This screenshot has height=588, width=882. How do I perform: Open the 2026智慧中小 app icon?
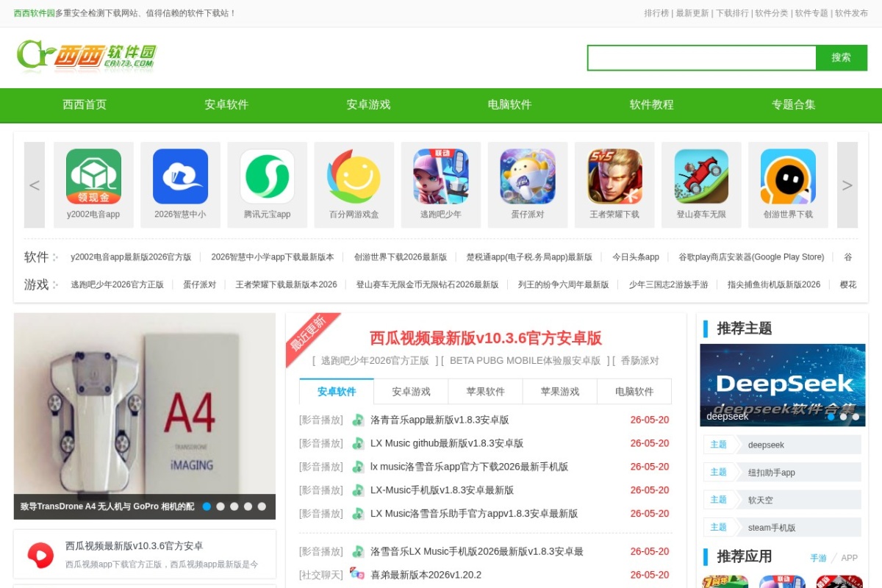[180, 176]
